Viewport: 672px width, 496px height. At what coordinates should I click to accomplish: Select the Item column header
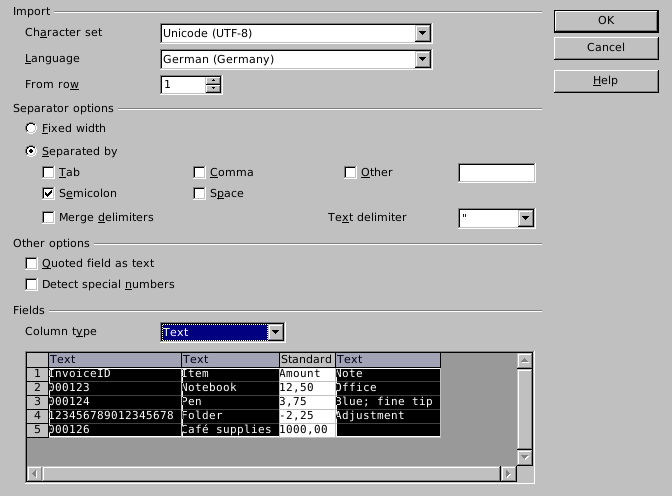point(230,359)
